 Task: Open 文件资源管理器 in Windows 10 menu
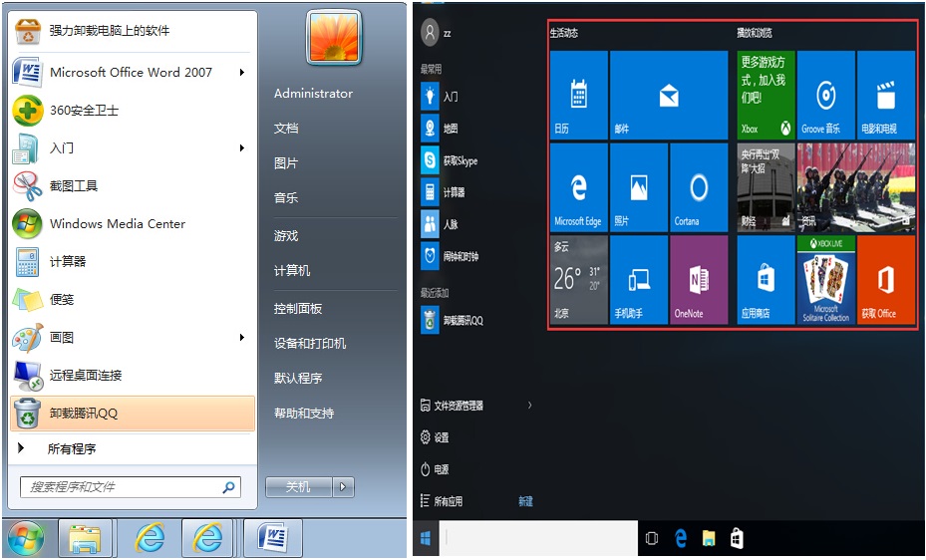[452, 406]
